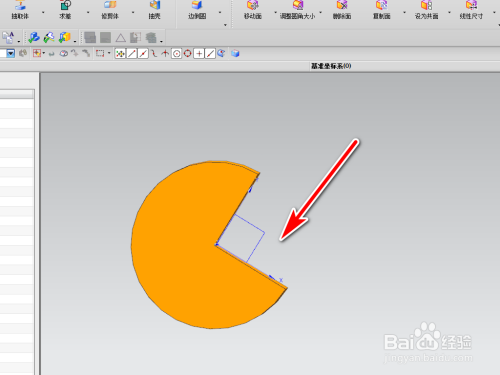Open the dropdown arrow next to 移动面
The height and width of the screenshot is (375, 500).
275,13
